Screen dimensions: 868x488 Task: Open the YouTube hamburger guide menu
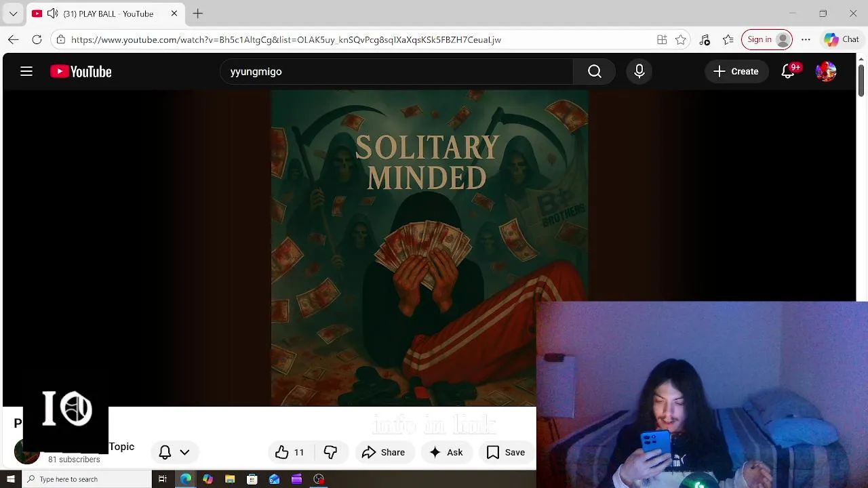pyautogui.click(x=26, y=71)
